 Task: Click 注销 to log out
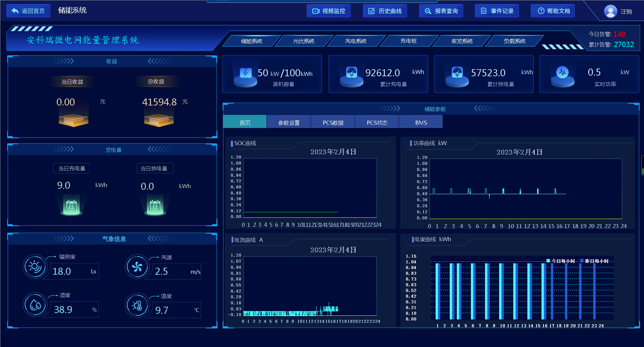pos(626,12)
